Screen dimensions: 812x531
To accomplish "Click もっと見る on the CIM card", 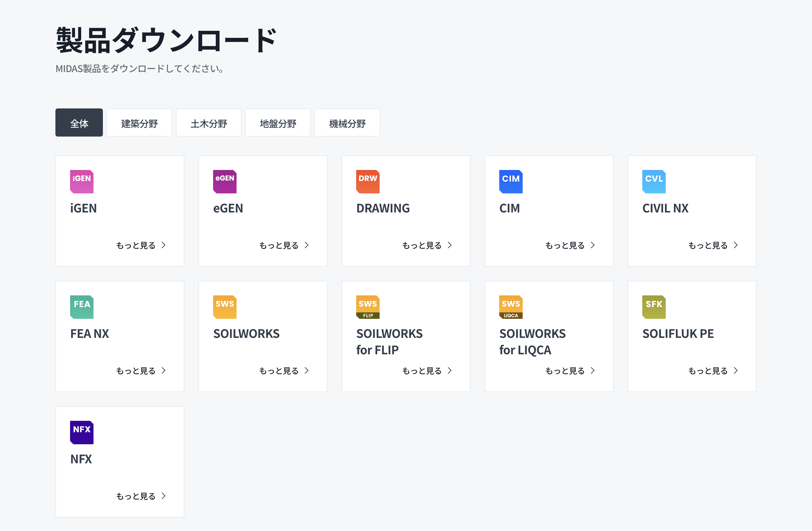I will click(570, 245).
